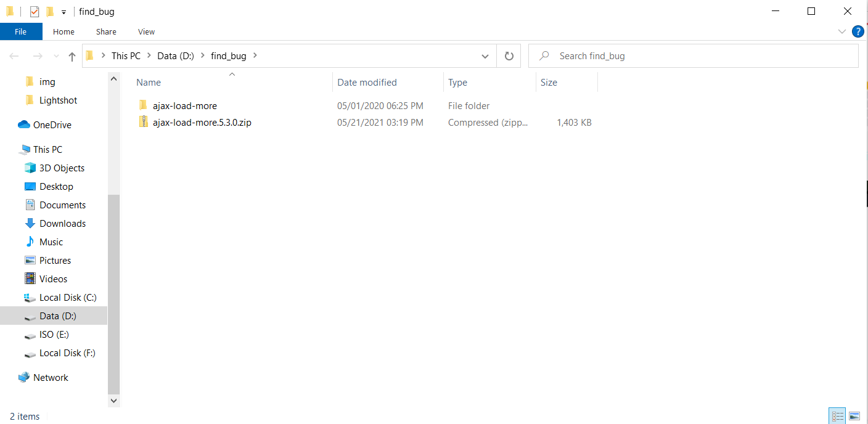Switch to Details view layout
Screen dimensions: 868x424
tap(837, 416)
